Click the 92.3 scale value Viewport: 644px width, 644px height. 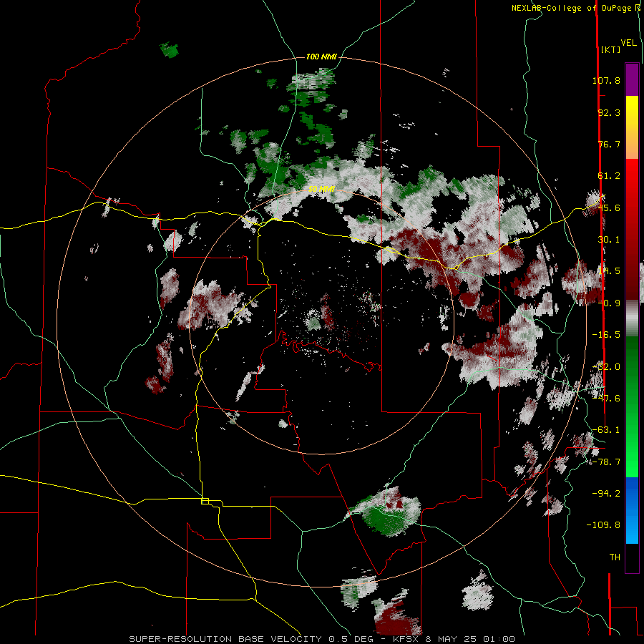click(609, 112)
